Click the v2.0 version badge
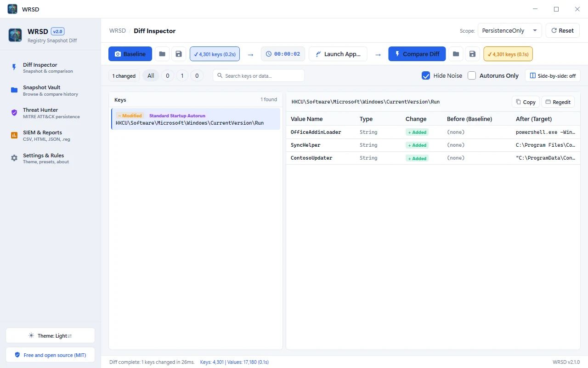This screenshot has width=588, height=368. tap(58, 31)
